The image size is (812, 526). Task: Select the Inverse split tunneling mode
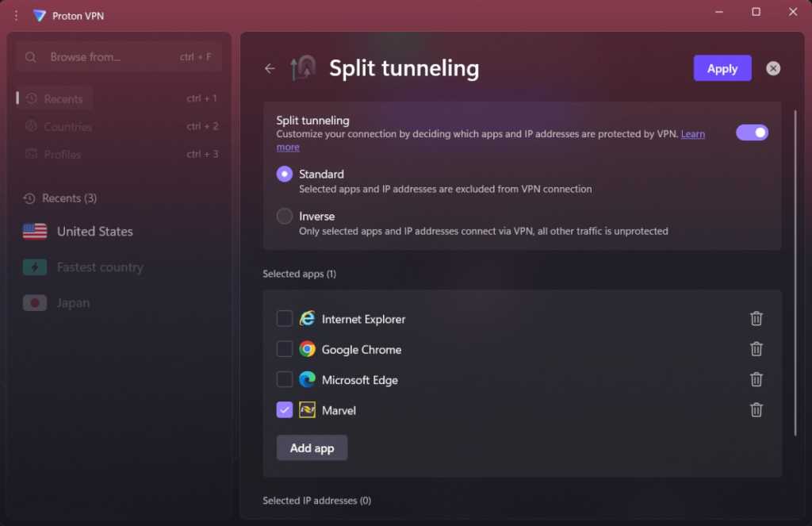[284, 216]
